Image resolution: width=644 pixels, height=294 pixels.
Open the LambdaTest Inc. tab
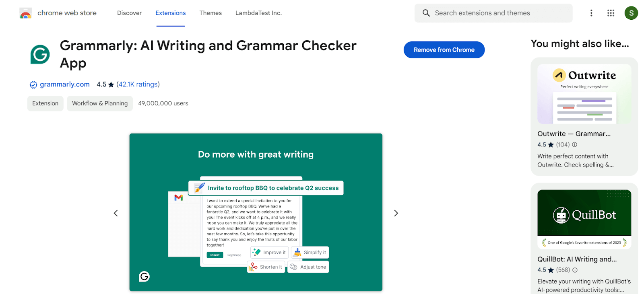pyautogui.click(x=258, y=13)
